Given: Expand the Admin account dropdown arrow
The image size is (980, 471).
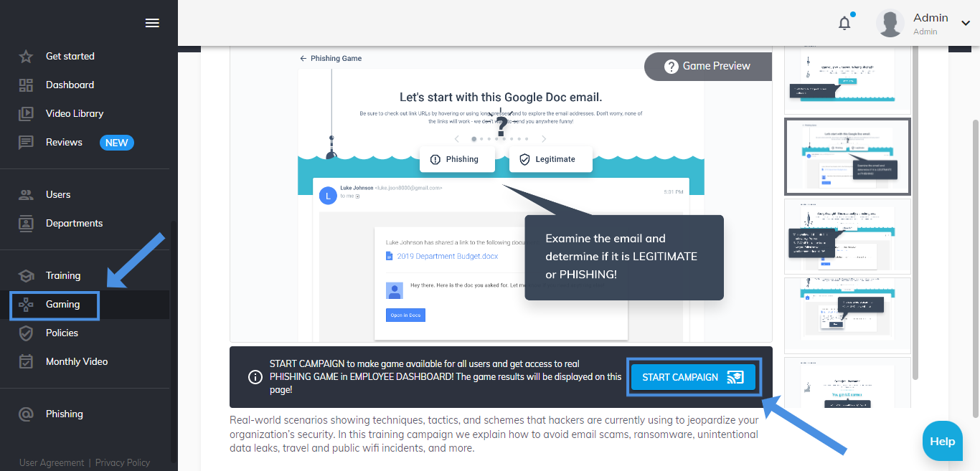Looking at the screenshot, I should (x=965, y=23).
